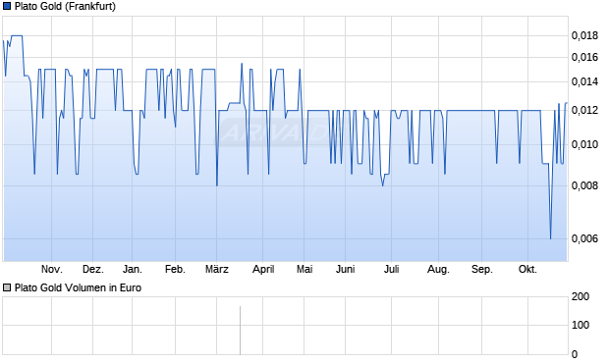Click the 0,014 price axis label
This screenshot has width=609, height=364.
pos(584,81)
